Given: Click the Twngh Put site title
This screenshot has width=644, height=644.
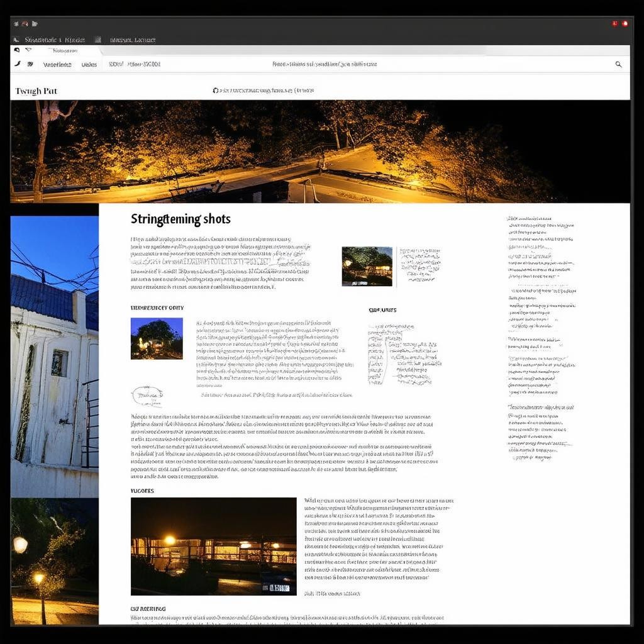Looking at the screenshot, I should tap(36, 91).
